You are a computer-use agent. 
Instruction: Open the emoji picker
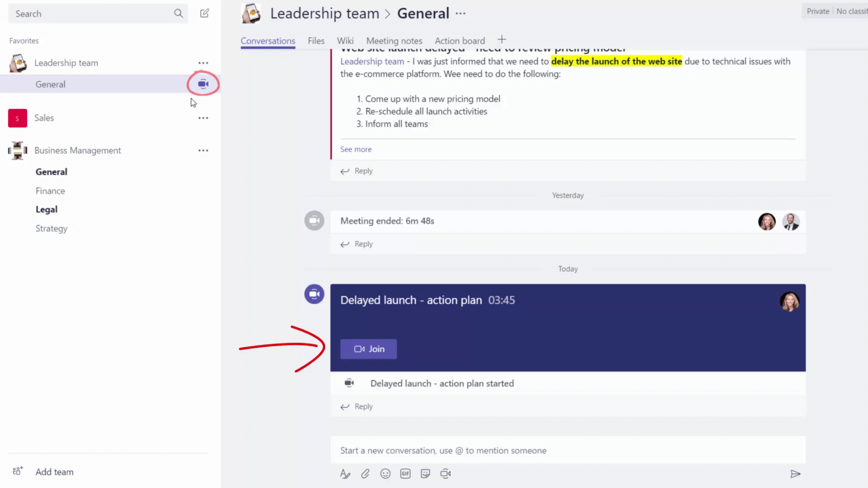coord(385,473)
